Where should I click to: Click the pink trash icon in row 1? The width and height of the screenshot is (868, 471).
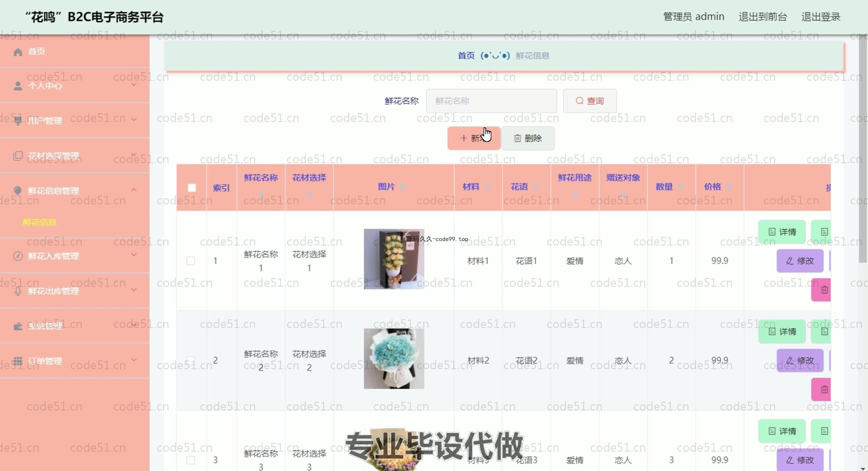[824, 290]
